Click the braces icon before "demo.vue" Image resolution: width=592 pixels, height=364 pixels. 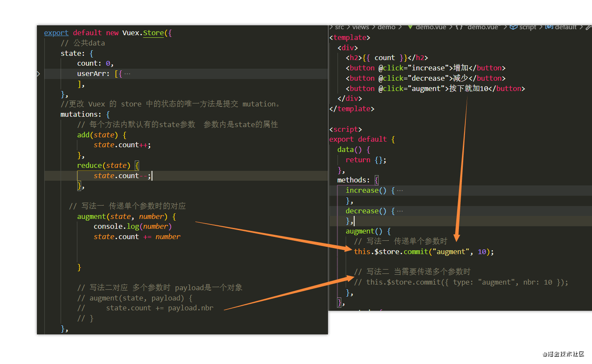(x=459, y=27)
